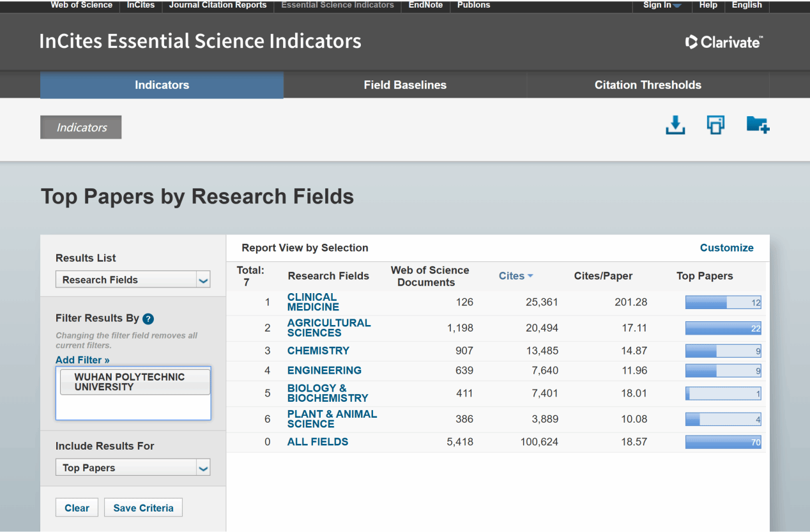The width and height of the screenshot is (810, 532).
Task: Expand the Sign In menu
Action: click(662, 5)
